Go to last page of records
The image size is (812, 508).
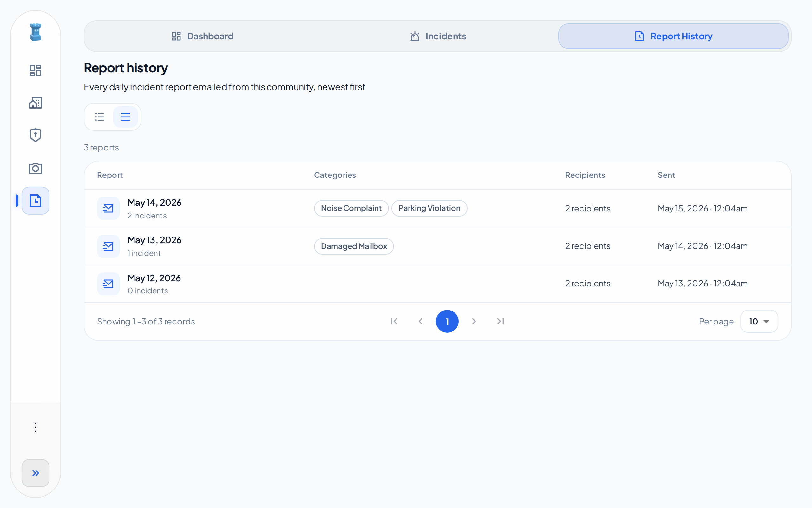[500, 322]
